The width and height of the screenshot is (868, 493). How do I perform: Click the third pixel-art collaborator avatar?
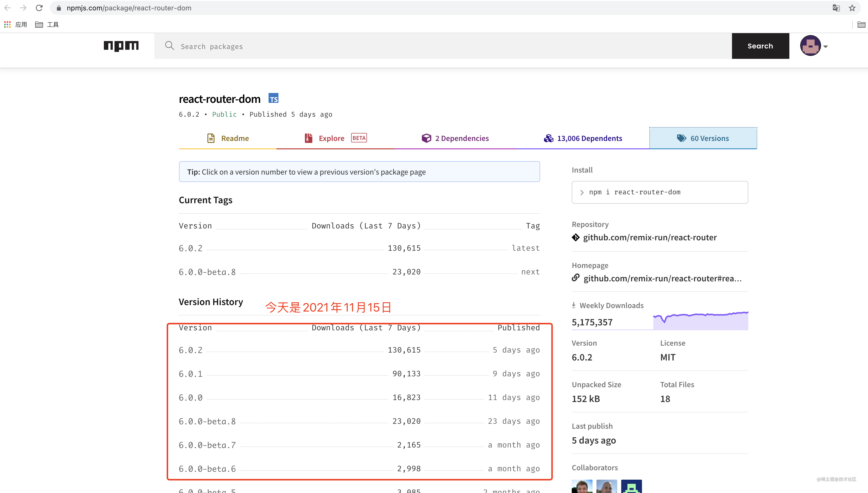[631, 486]
